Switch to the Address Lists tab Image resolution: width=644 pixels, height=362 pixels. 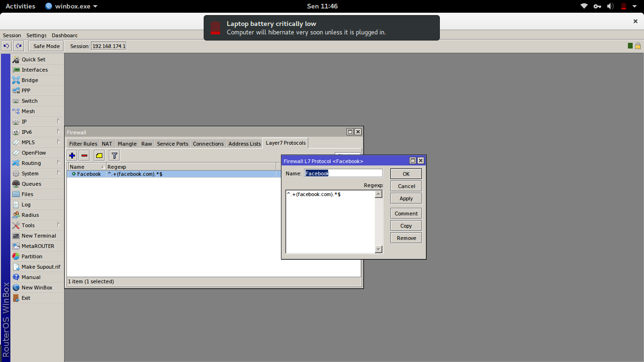point(244,144)
